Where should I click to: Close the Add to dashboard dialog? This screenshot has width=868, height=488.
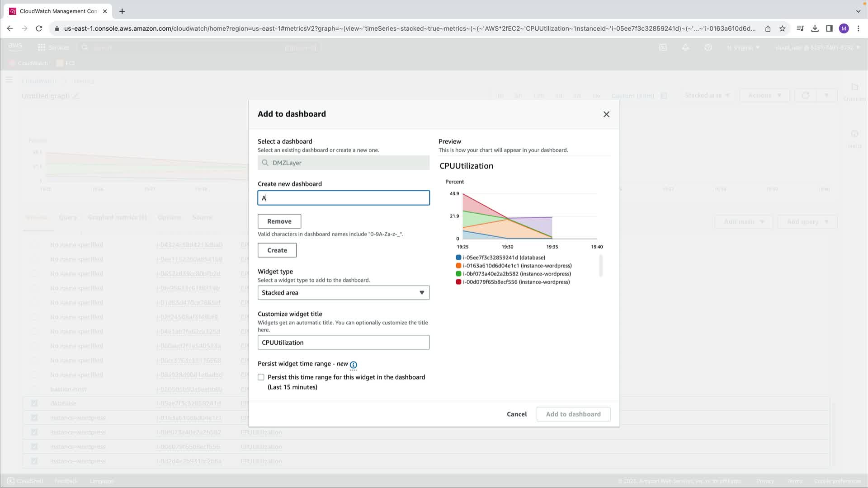[x=606, y=114]
